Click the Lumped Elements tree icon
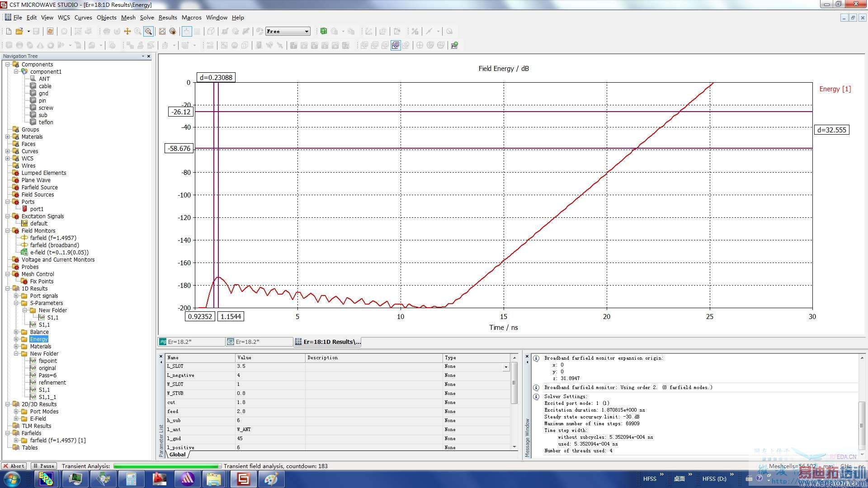This screenshot has width=868, height=488. [16, 173]
